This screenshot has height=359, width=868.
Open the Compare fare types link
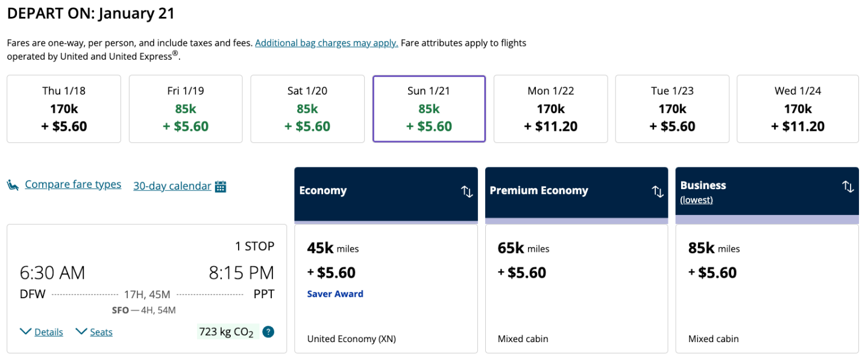pyautogui.click(x=73, y=184)
